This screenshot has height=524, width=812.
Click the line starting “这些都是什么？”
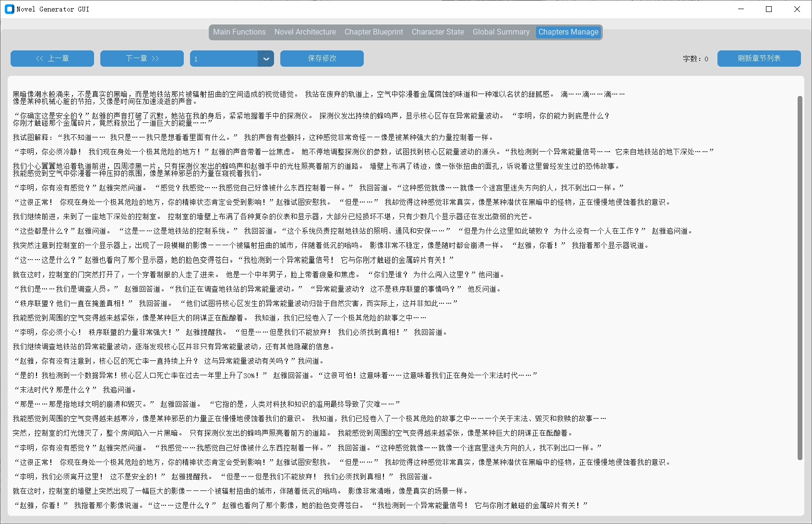(353, 231)
